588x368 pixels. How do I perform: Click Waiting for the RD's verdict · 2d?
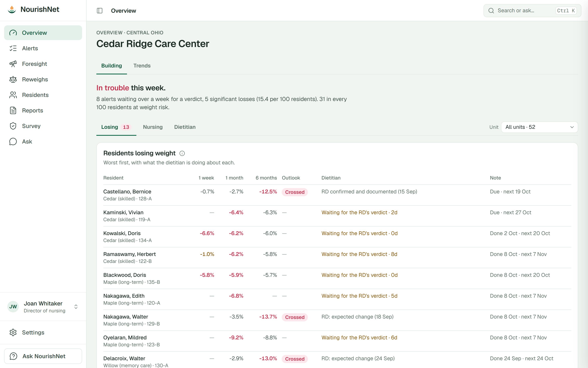click(359, 212)
